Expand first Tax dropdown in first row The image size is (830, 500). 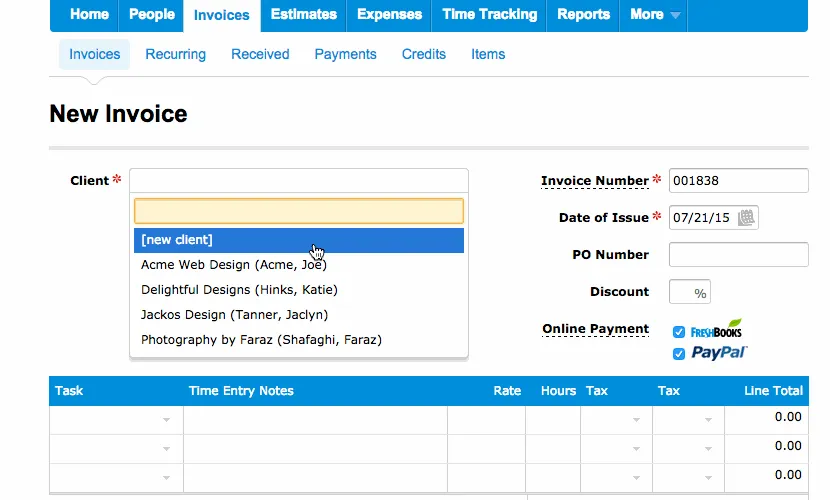(636, 421)
